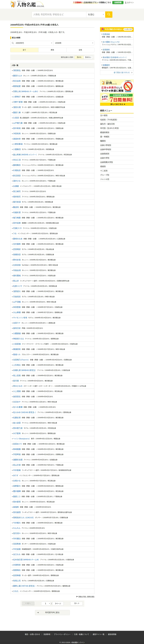Click the green 会員登録 button
This screenshot has width=144, height=644.
118,2
